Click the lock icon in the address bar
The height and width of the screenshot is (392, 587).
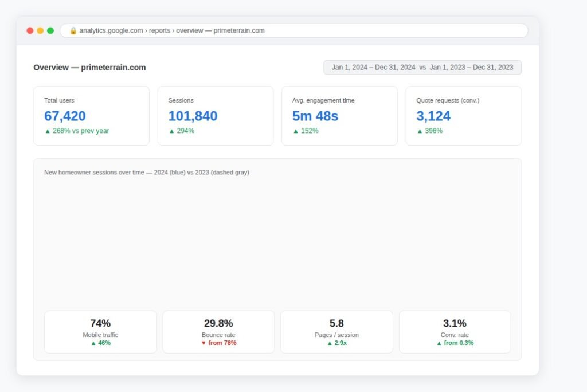pos(73,31)
